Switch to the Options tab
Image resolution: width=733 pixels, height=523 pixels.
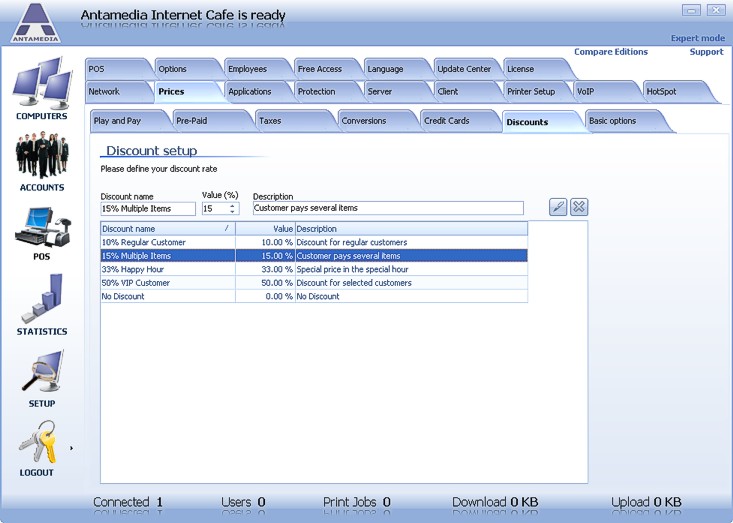[187, 69]
